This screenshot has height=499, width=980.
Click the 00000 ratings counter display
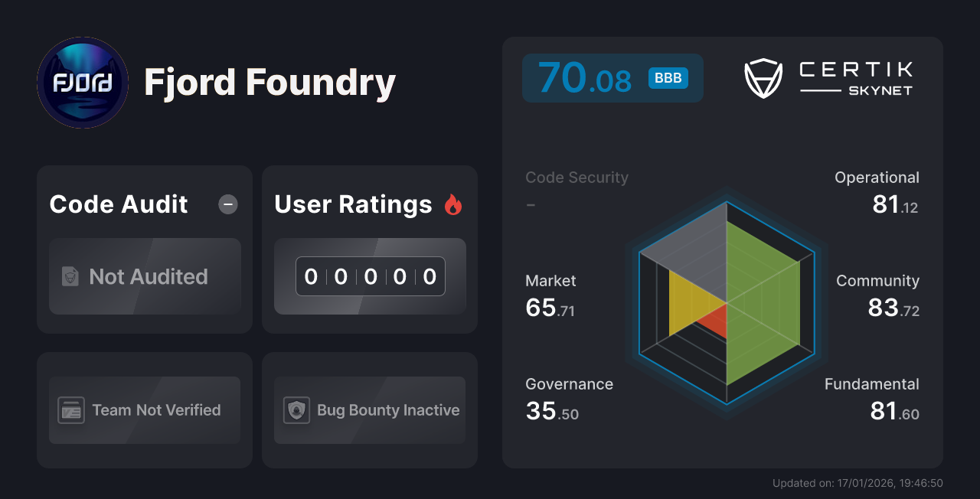tap(370, 276)
